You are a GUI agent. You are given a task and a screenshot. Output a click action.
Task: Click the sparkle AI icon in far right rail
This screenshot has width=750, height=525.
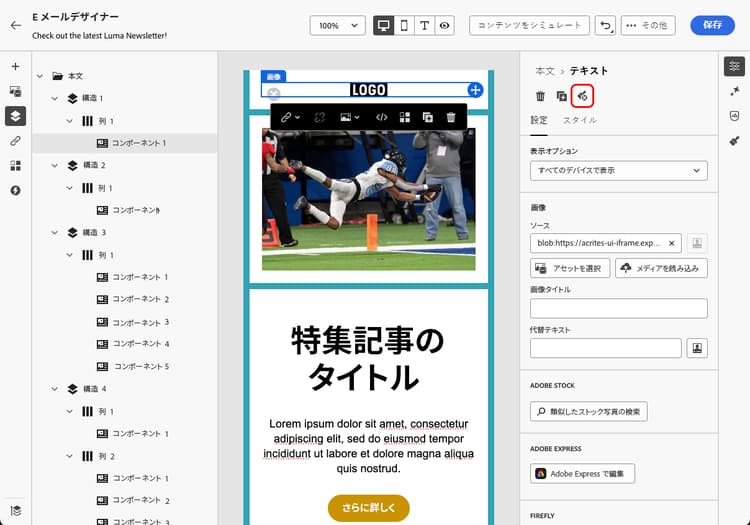point(734,91)
